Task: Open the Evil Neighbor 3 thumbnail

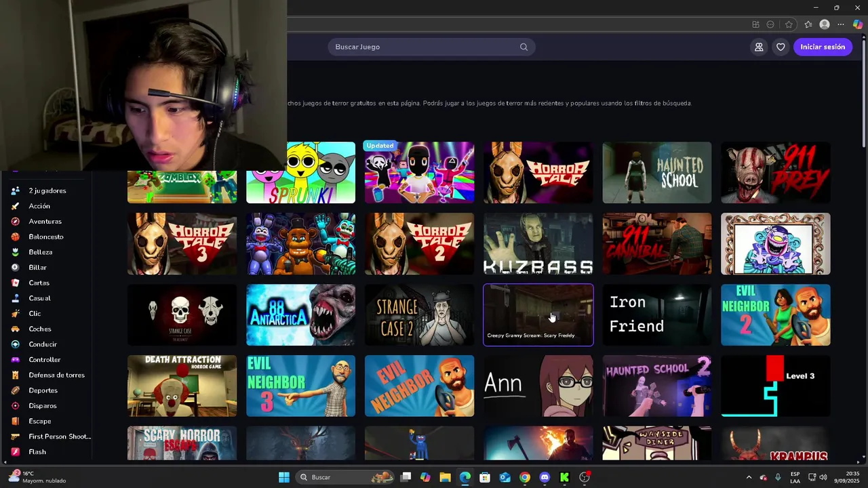Action: (300, 386)
